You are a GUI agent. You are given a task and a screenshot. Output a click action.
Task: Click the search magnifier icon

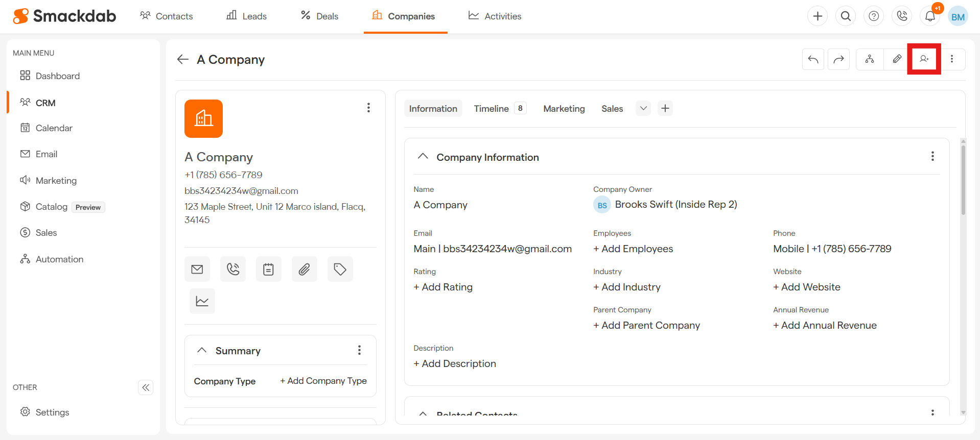tap(846, 16)
